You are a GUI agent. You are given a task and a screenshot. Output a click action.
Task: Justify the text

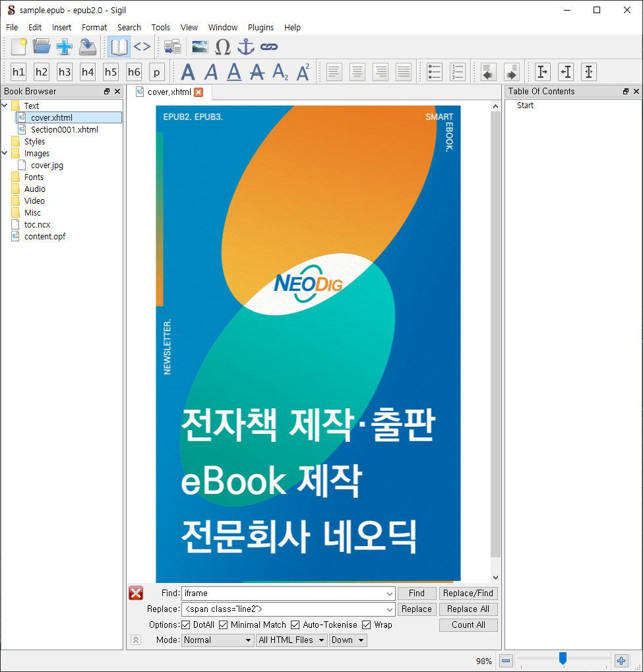point(404,72)
